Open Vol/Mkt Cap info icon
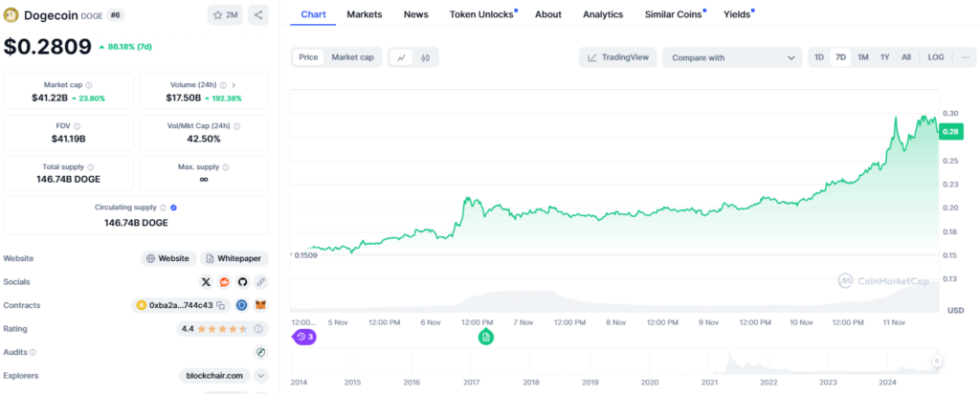Viewport: 980px width, 394px height. [x=237, y=126]
